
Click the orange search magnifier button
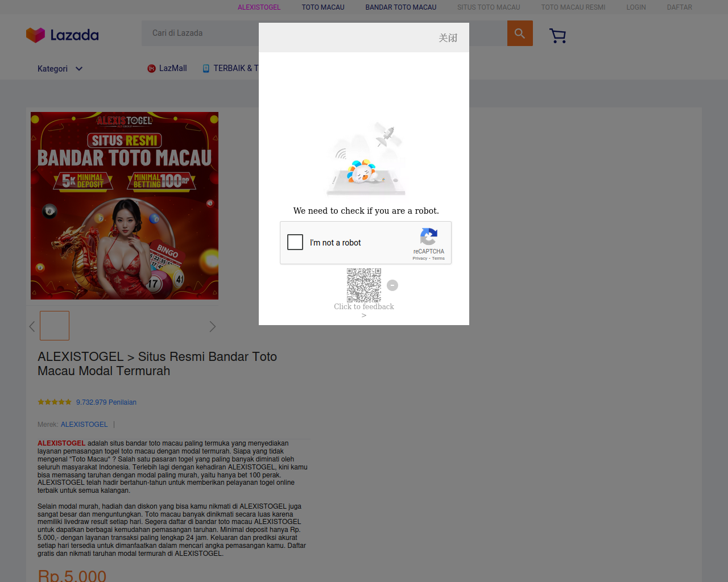(520, 34)
